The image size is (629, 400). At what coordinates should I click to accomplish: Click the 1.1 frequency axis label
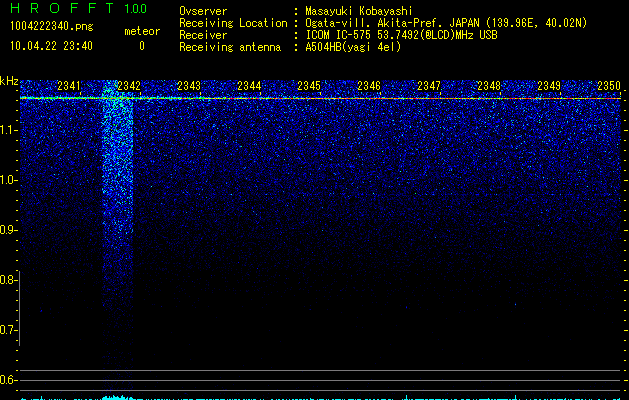click(x=7, y=130)
